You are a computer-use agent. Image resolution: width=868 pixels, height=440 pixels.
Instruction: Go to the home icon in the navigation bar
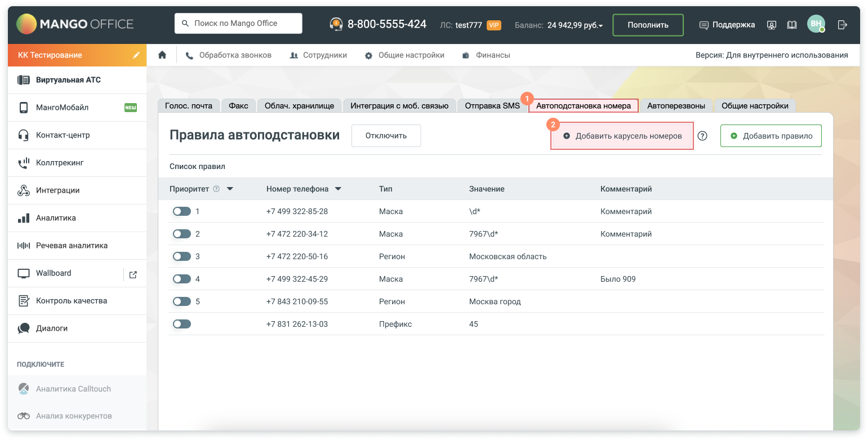pos(162,55)
